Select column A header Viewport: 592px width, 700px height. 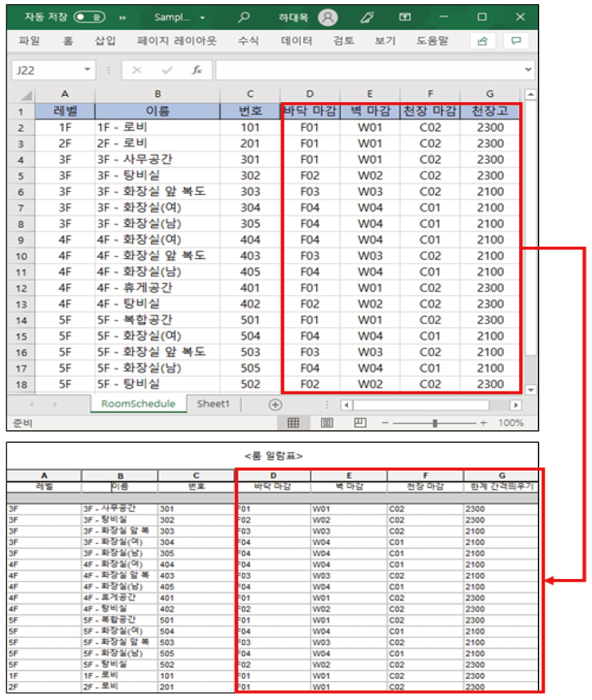click(x=65, y=95)
